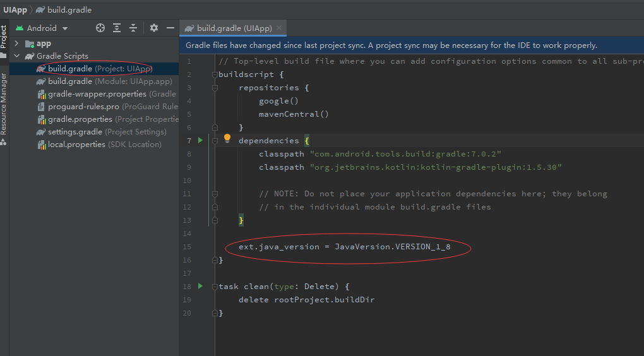
Task: Fold the buildscript block on line 2
Action: (215, 74)
